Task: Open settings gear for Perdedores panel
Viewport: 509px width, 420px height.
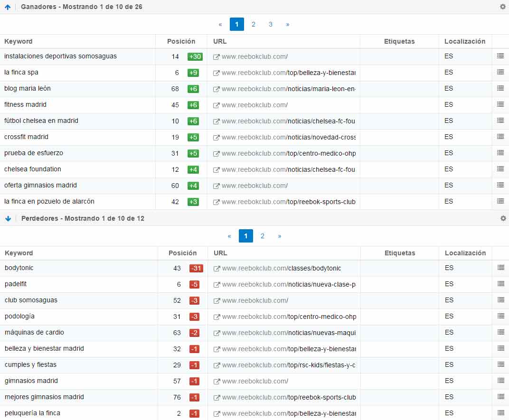Action: pyautogui.click(x=503, y=218)
